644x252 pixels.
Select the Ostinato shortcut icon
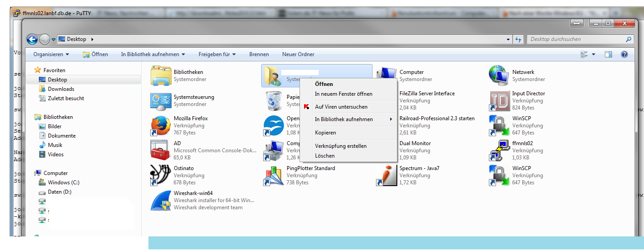[x=161, y=175]
